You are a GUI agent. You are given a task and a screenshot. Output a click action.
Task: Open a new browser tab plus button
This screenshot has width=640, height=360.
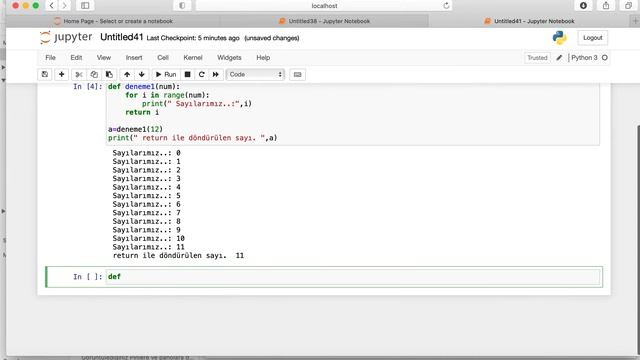click(x=635, y=21)
